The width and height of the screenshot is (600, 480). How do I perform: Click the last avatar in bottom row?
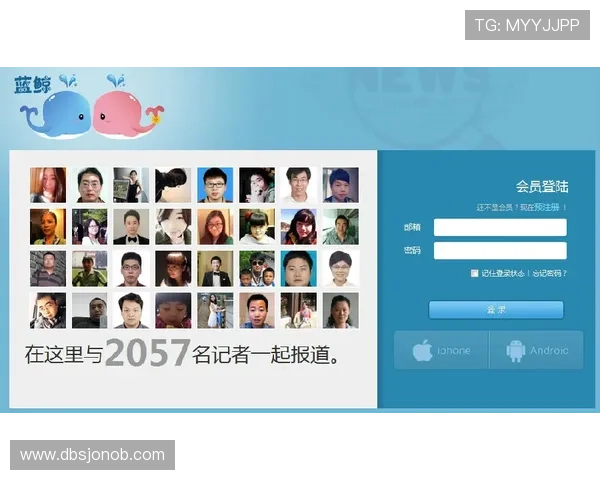[x=340, y=311]
